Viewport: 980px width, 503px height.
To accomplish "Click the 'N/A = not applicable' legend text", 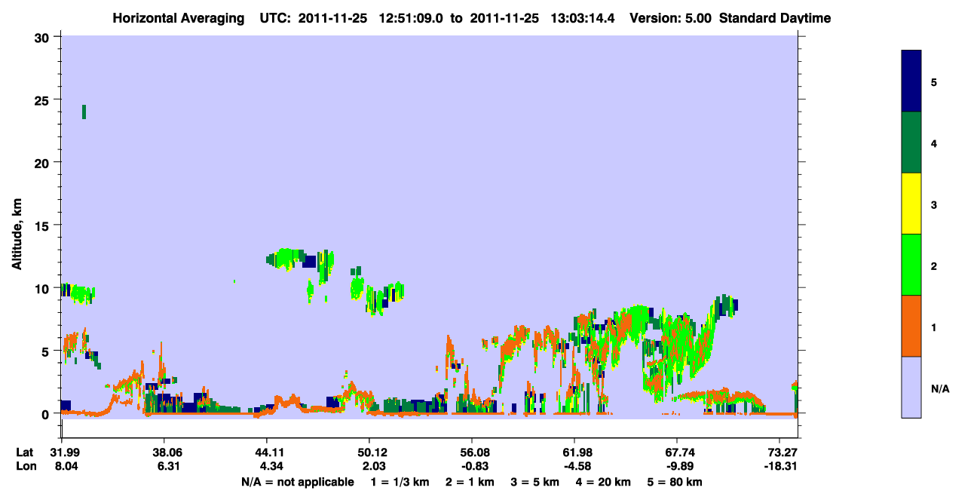I will [297, 482].
